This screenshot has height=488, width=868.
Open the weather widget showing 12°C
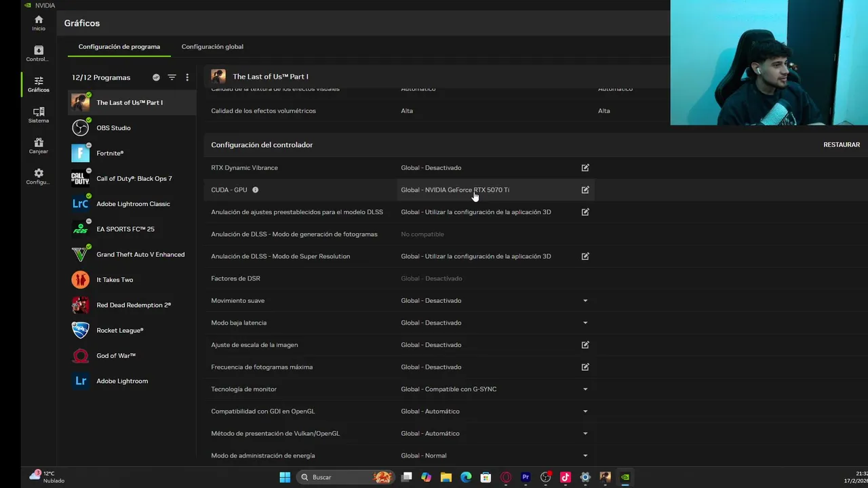tap(47, 476)
